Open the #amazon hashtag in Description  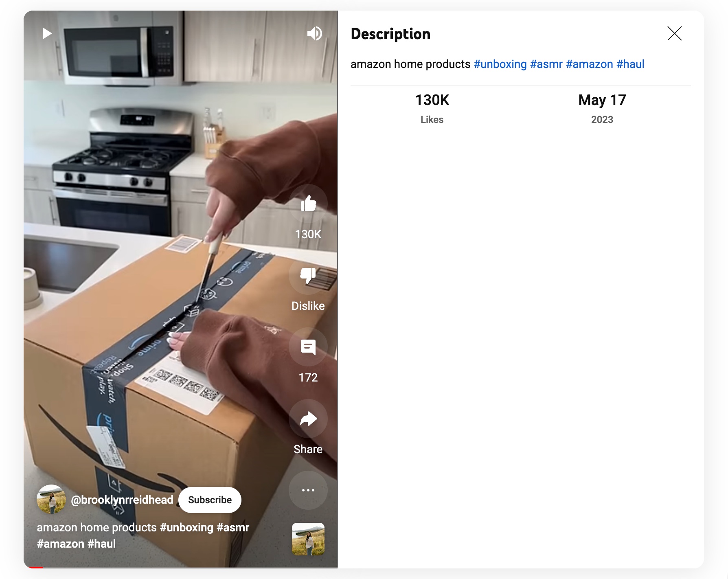589,64
